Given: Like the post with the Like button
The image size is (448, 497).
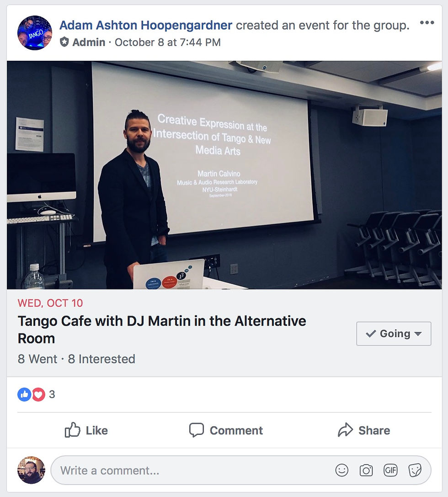Looking at the screenshot, I should click(x=86, y=430).
